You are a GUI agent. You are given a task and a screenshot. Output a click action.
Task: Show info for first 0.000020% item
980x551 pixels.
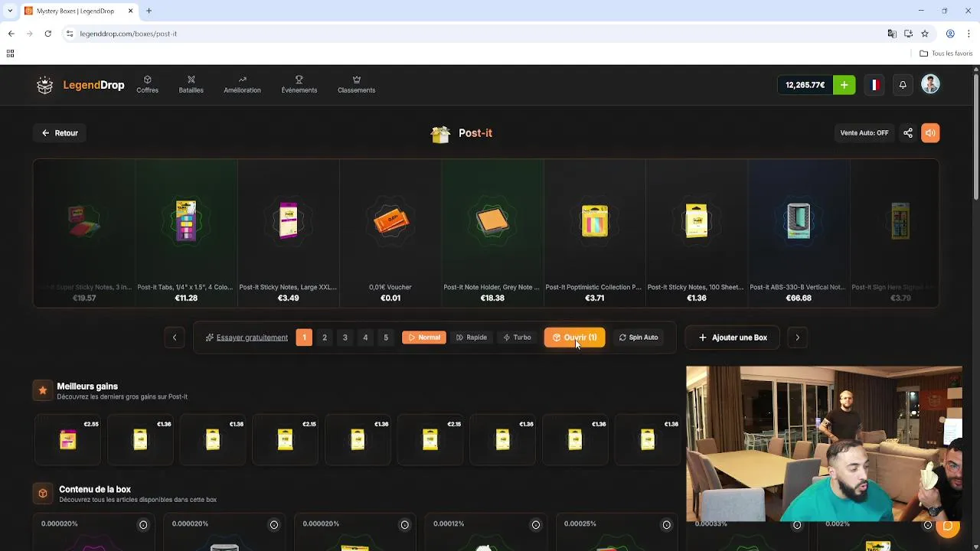143,524
